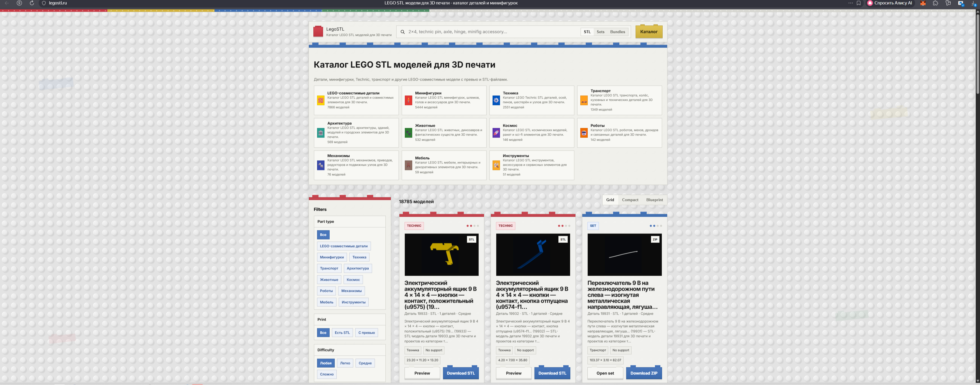Screen dimensions: 980x385
Task: Toggle the Инструменты part type filter chip
Action: click(354, 302)
